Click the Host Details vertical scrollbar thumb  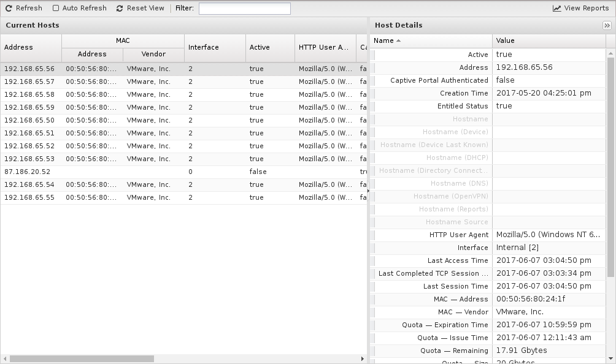point(611,165)
